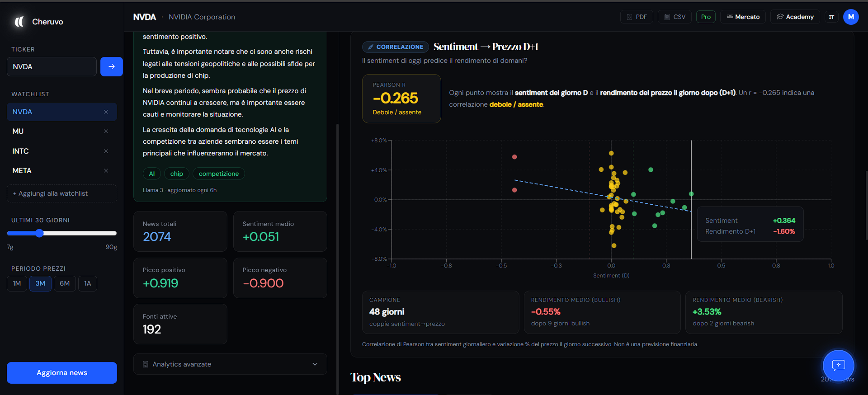868x395 pixels.
Task: Focus the ticker input field NVDA
Action: pos(52,66)
